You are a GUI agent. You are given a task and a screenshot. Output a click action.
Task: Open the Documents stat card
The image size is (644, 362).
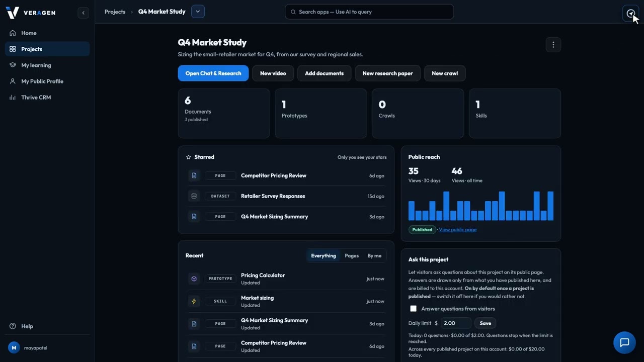224,114
